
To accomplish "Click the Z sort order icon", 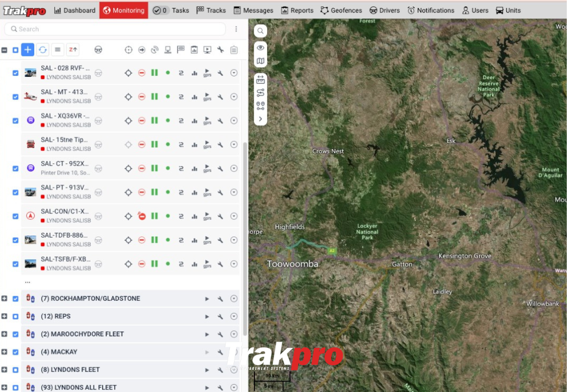I will coord(73,50).
